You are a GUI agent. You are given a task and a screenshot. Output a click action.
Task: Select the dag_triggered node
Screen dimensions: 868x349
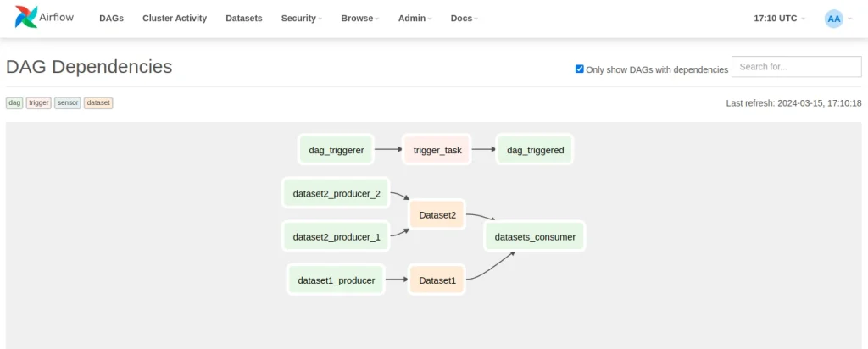pos(535,149)
